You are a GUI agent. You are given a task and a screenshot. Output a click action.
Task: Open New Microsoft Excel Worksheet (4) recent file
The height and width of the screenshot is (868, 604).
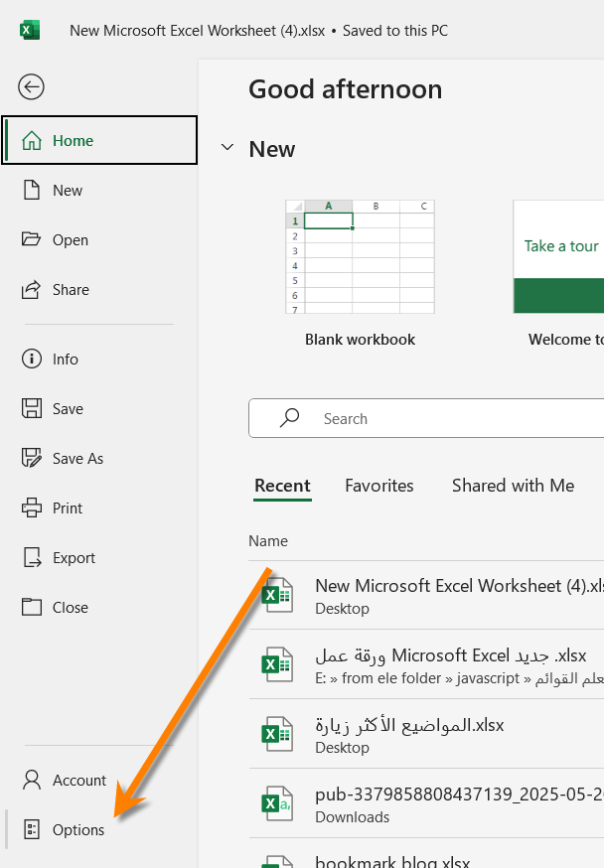[x=426, y=595]
